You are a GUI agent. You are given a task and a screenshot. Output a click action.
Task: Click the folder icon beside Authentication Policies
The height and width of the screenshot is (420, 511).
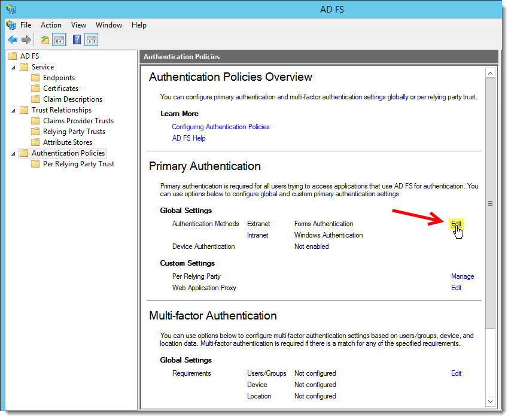coord(24,153)
